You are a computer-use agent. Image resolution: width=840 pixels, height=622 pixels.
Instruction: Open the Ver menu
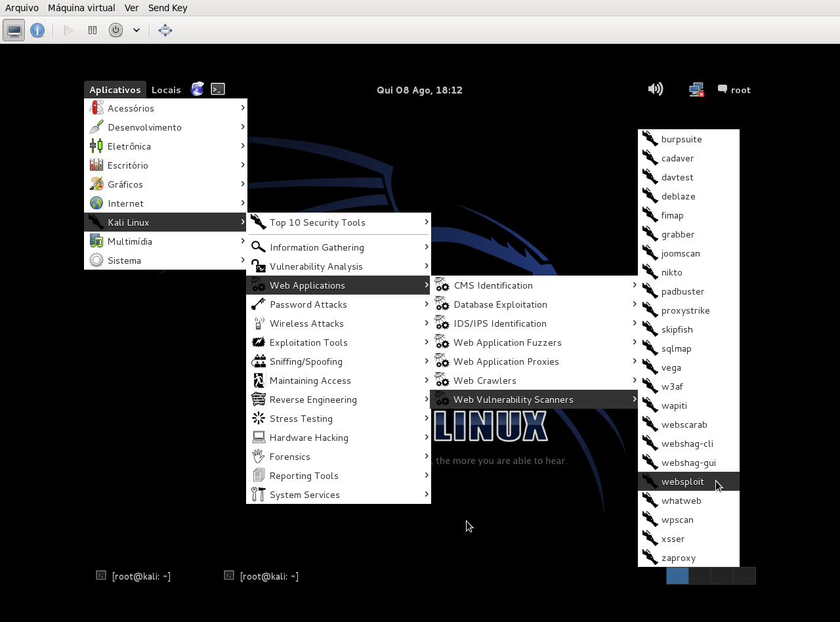pos(131,8)
